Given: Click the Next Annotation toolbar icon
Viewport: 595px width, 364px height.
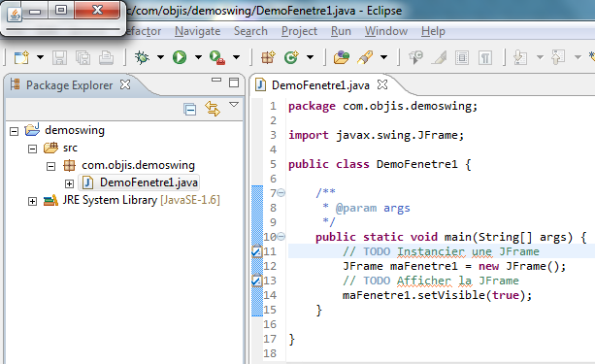Looking at the screenshot, I should (520, 57).
